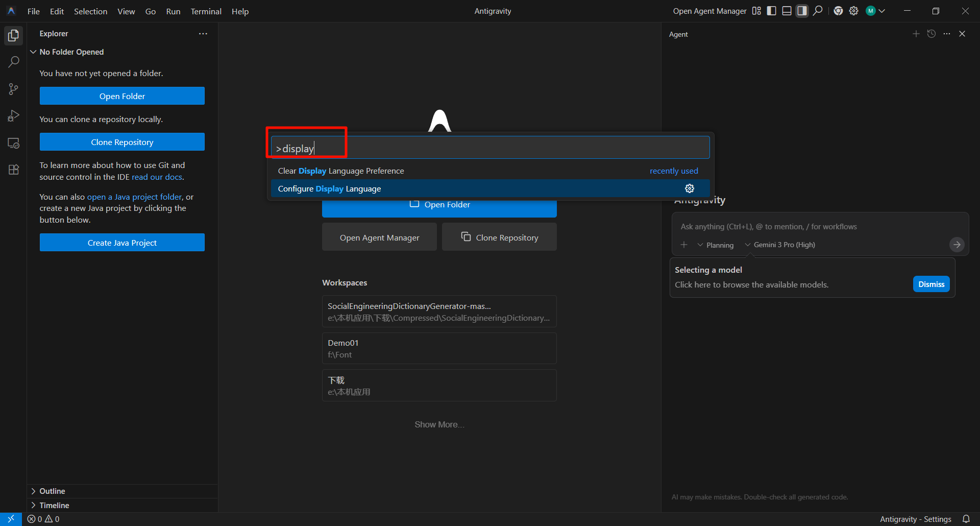
Task: Select Configure Display Language command
Action: 329,188
